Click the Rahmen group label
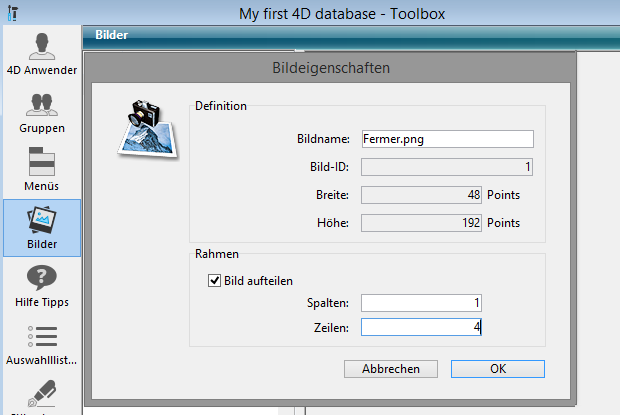This screenshot has height=415, width=620. 217,254
